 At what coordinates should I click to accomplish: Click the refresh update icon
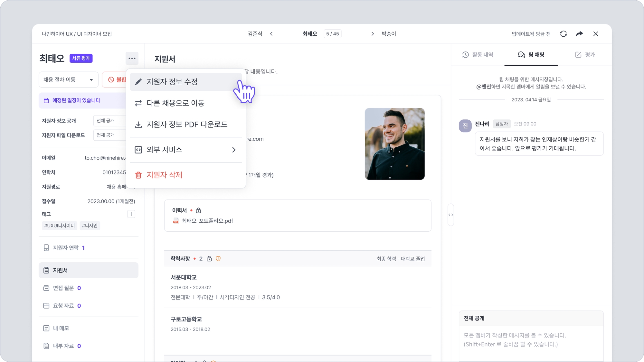pyautogui.click(x=563, y=34)
